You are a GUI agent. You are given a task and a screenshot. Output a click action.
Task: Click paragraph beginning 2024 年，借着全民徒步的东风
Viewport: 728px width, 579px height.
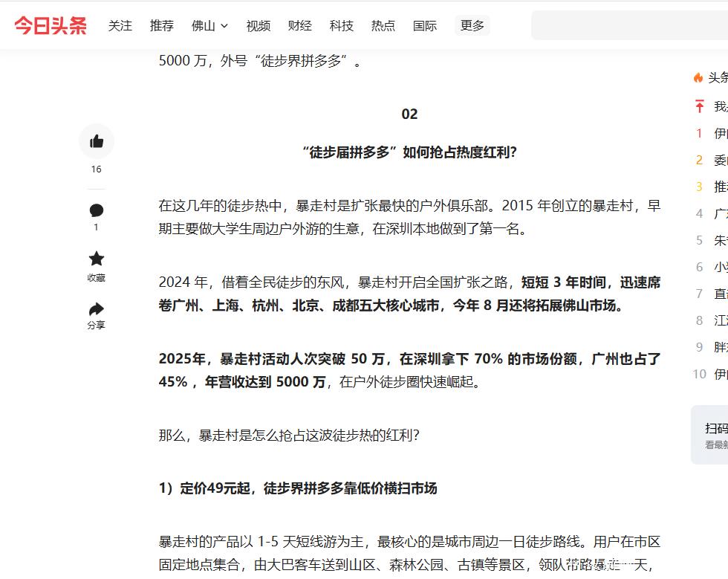point(409,294)
